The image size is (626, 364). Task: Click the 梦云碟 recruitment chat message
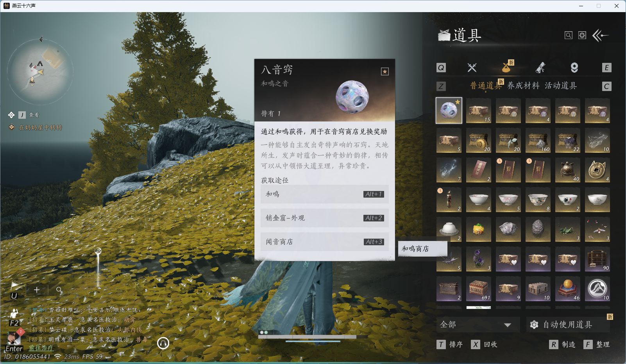85,330
